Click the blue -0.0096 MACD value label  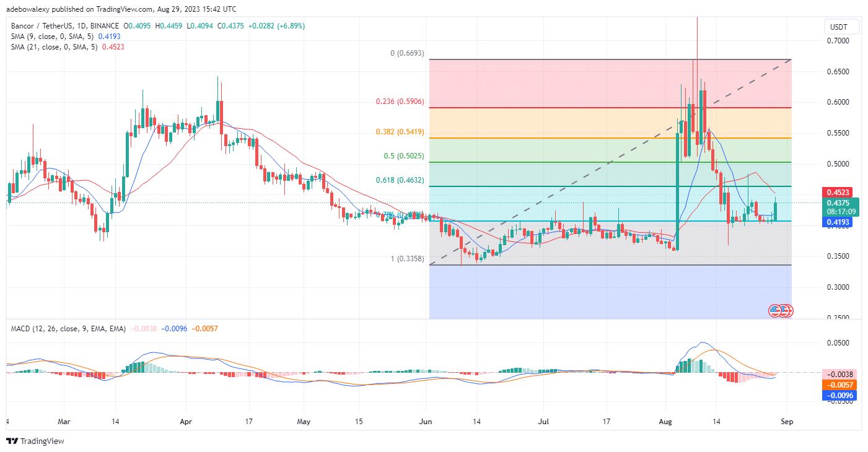click(840, 395)
